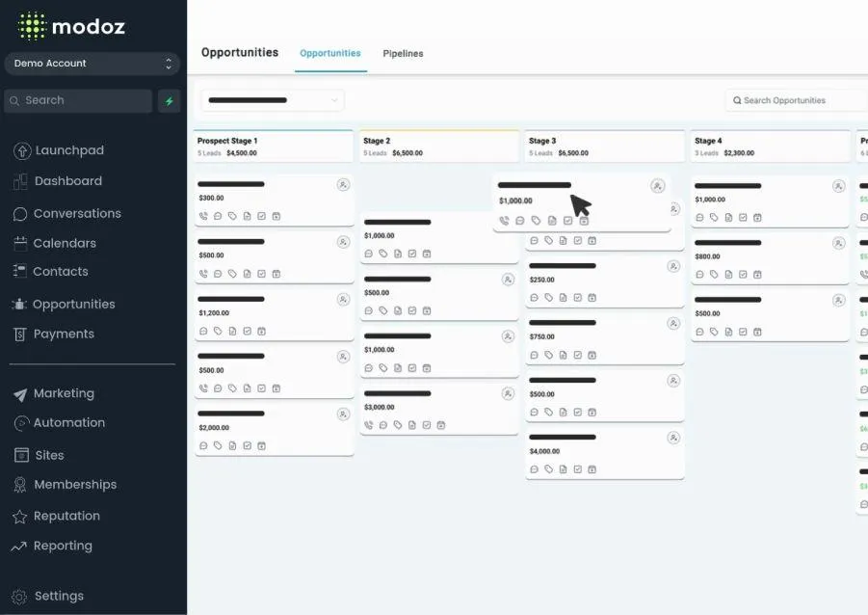Click the Stage 4 column header
This screenshot has height=615, width=868.
pyautogui.click(x=770, y=147)
